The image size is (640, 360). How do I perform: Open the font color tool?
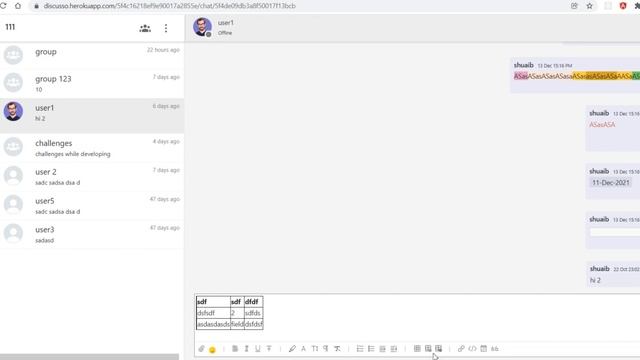[x=303, y=349]
